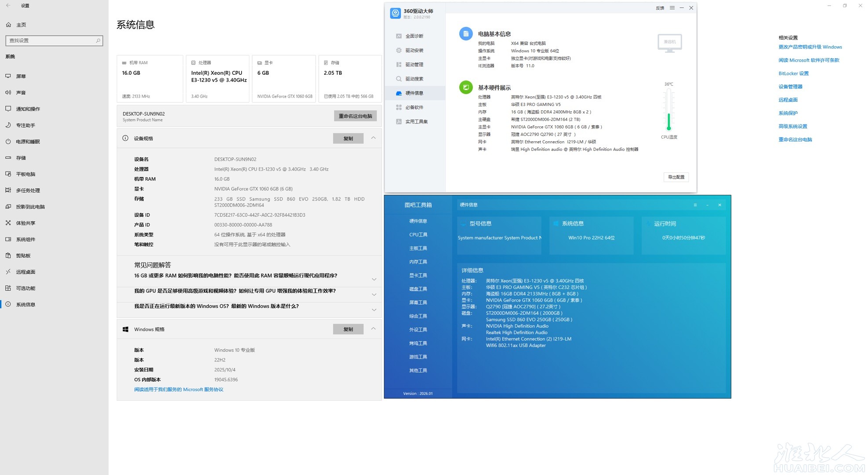This screenshot has height=475, width=868.
Task: Open 磁盘工具 in 图吧工具箱
Action: (x=418, y=289)
